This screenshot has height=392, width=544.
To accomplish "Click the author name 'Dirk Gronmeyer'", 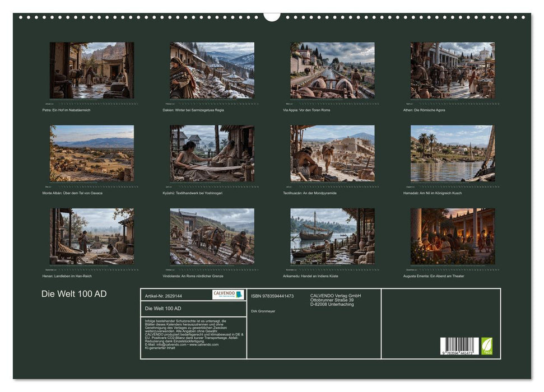I will click(263, 311).
